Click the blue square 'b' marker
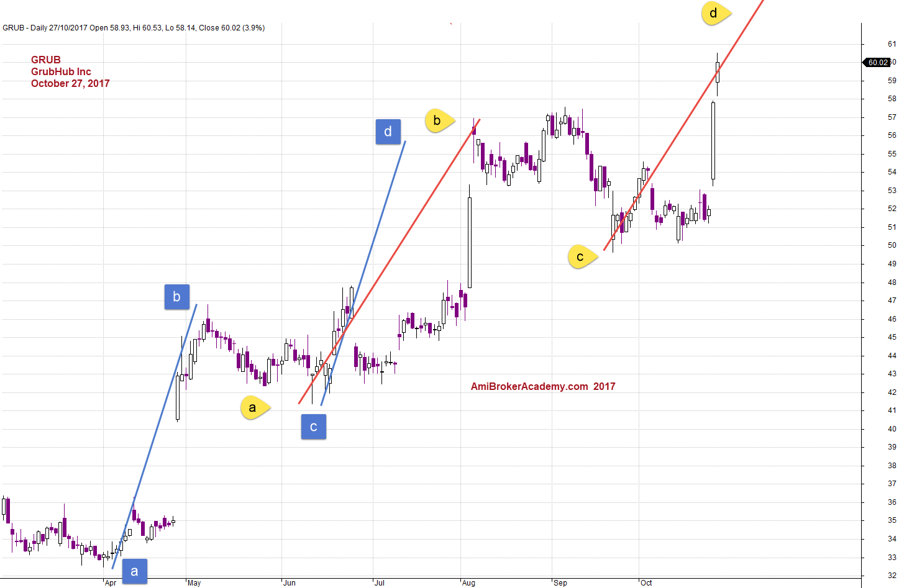The width and height of the screenshot is (899, 588). pyautogui.click(x=177, y=297)
